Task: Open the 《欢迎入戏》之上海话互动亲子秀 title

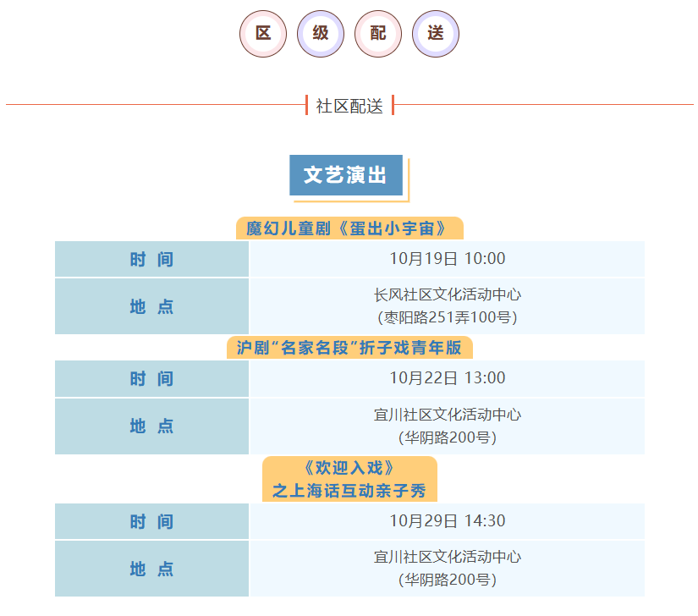Action: 349,479
